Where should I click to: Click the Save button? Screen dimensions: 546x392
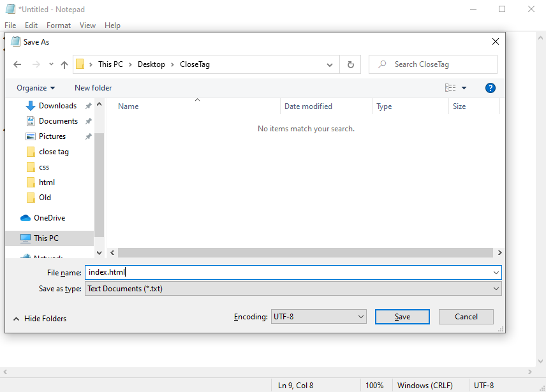402,317
